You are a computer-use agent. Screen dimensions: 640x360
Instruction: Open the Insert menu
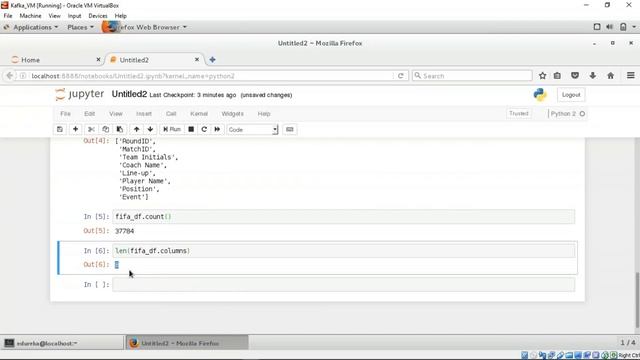[144, 114]
